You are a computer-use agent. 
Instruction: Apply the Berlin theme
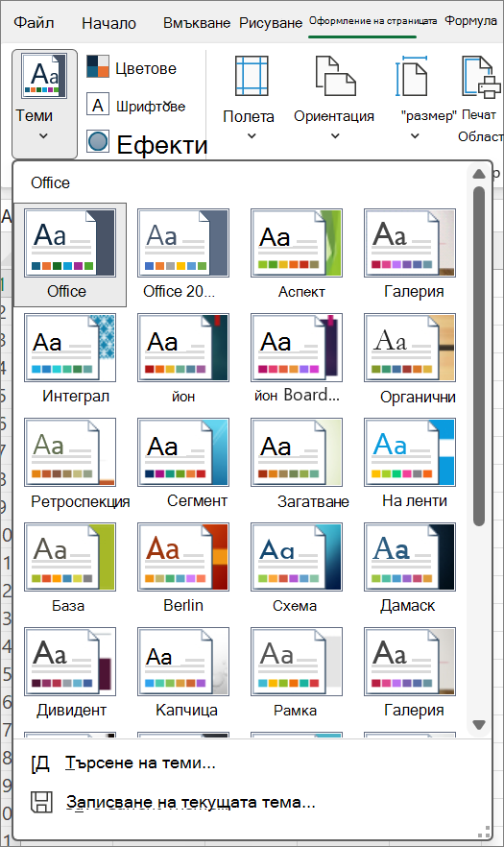183,569
